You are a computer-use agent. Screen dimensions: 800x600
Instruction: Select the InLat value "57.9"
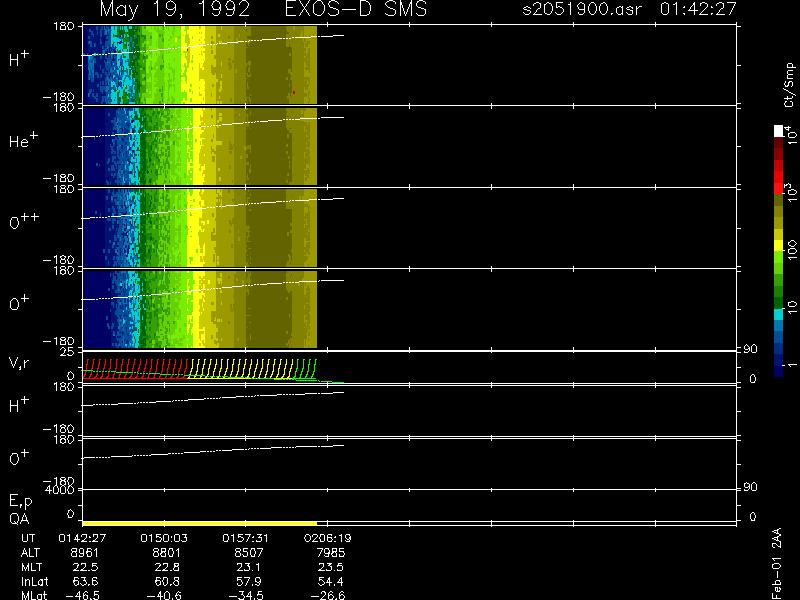[249, 581]
